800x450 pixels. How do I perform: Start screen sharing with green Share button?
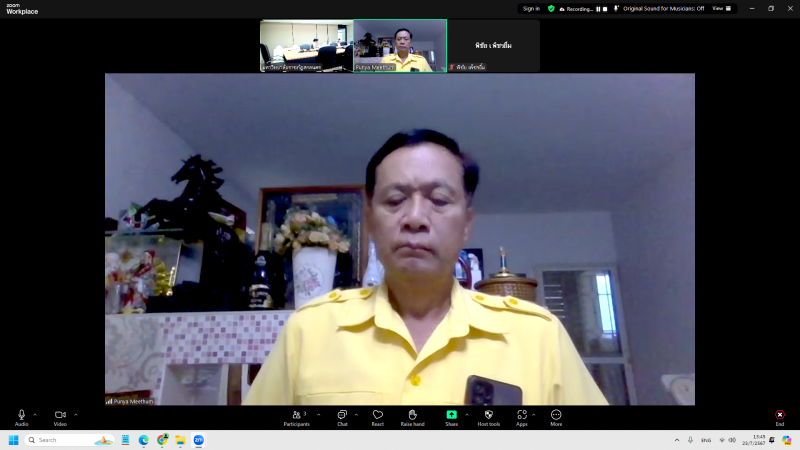451,415
